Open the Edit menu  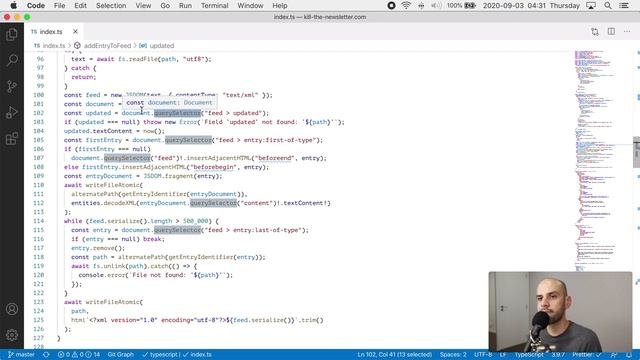pos(80,5)
